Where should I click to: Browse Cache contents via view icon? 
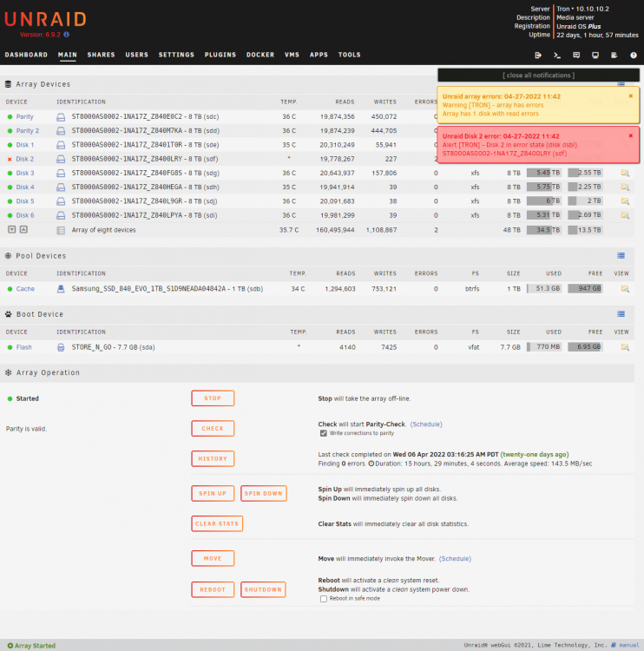625,289
